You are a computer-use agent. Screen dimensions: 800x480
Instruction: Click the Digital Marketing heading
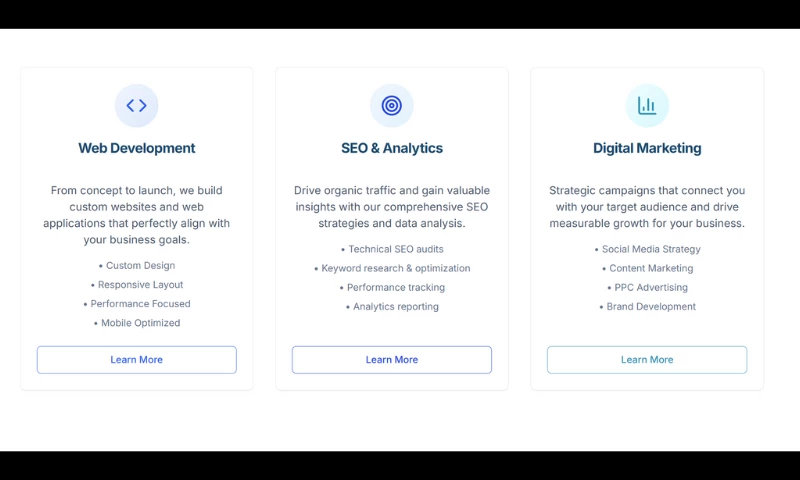click(x=647, y=148)
